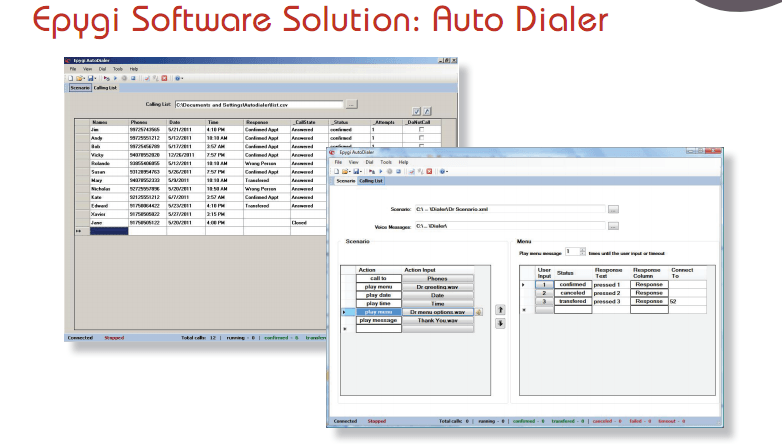Click the browse button beside the Calling List path
Viewport: 782px width, 444px height.
tap(351, 103)
